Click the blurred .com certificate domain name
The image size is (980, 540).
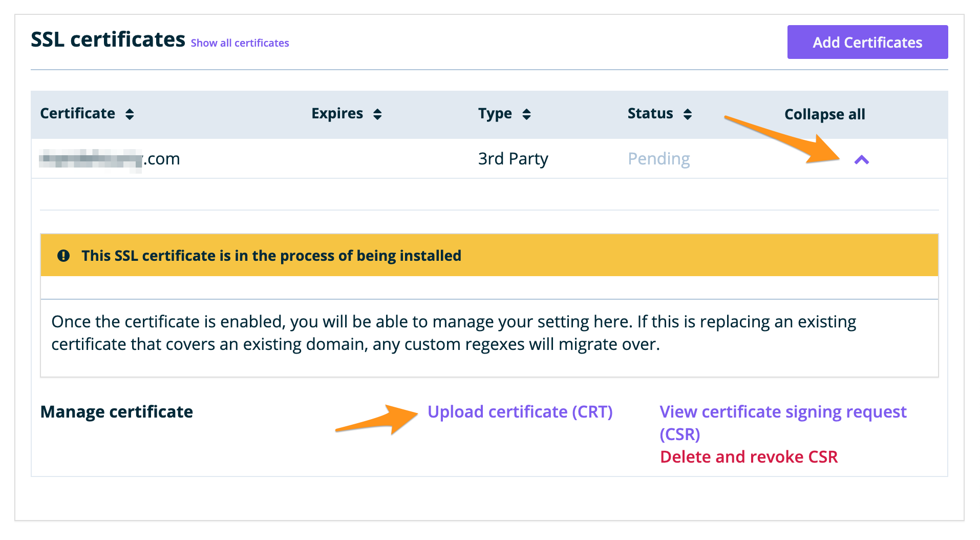tap(110, 159)
